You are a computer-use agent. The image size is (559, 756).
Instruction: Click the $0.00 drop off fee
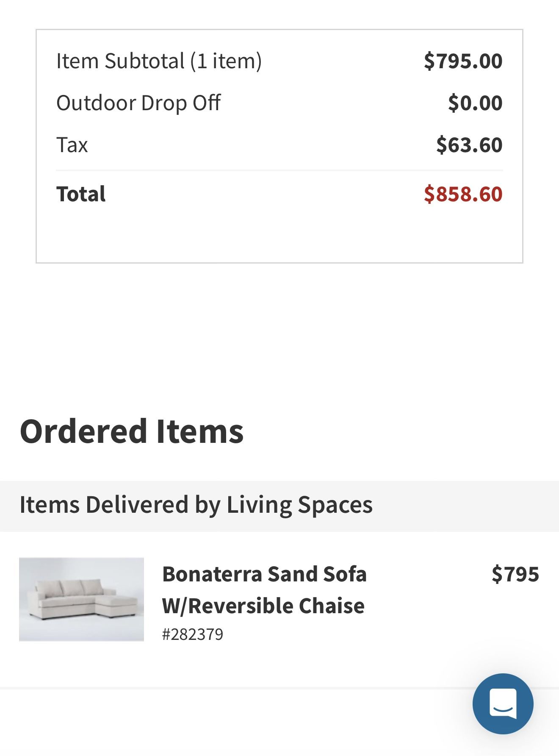coord(475,103)
